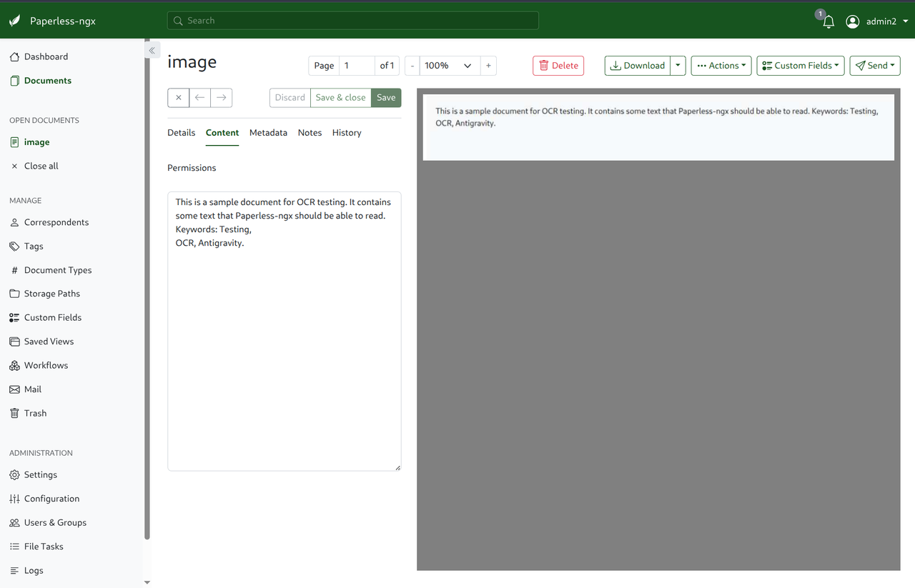Click inside the Search field
Viewport: 915px width, 588px height.
352,21
